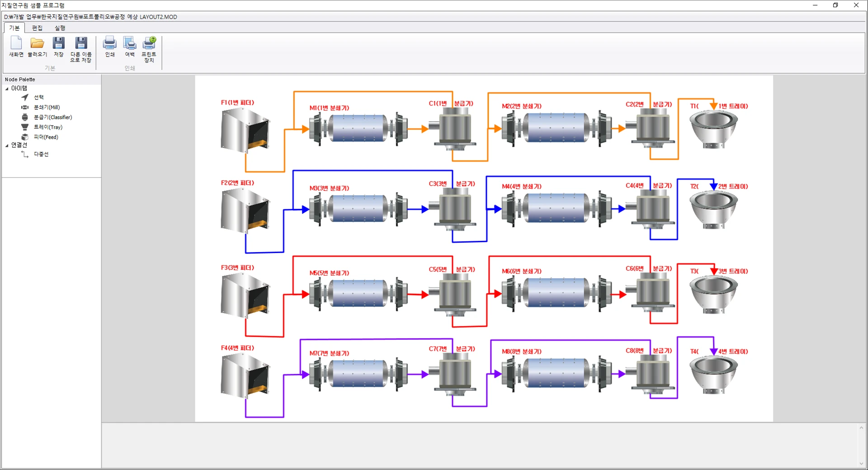The image size is (868, 470).
Task: Print the diagram with 인쇄
Action: coord(110,47)
